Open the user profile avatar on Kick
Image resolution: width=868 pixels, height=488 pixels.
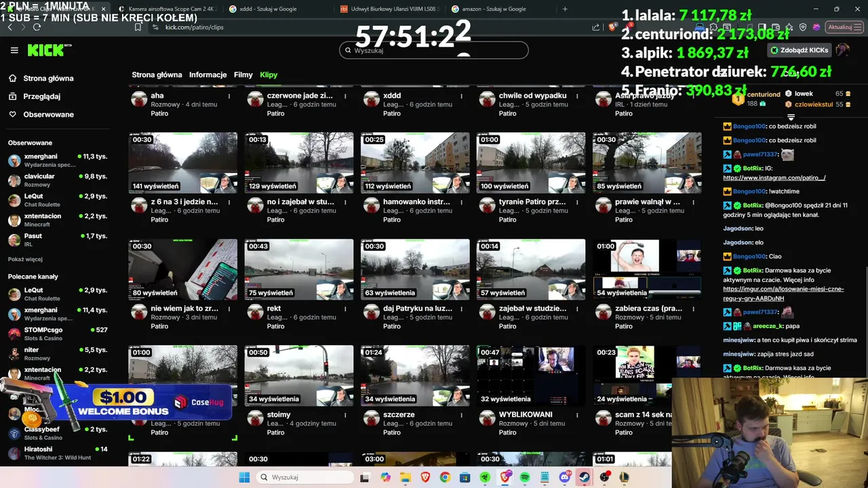point(842,50)
